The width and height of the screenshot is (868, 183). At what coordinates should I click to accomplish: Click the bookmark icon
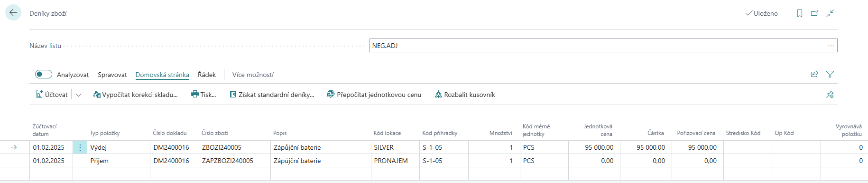pyautogui.click(x=800, y=13)
